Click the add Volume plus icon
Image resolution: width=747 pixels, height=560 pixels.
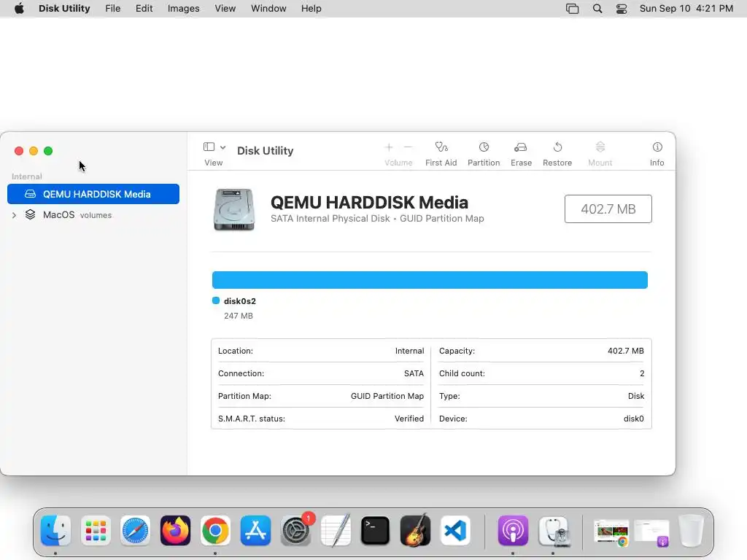[389, 147]
